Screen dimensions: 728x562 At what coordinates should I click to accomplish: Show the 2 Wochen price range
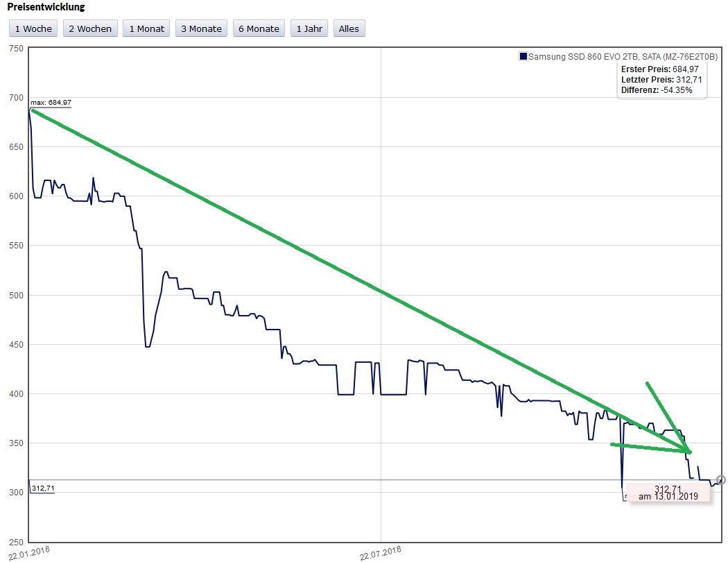(90, 28)
